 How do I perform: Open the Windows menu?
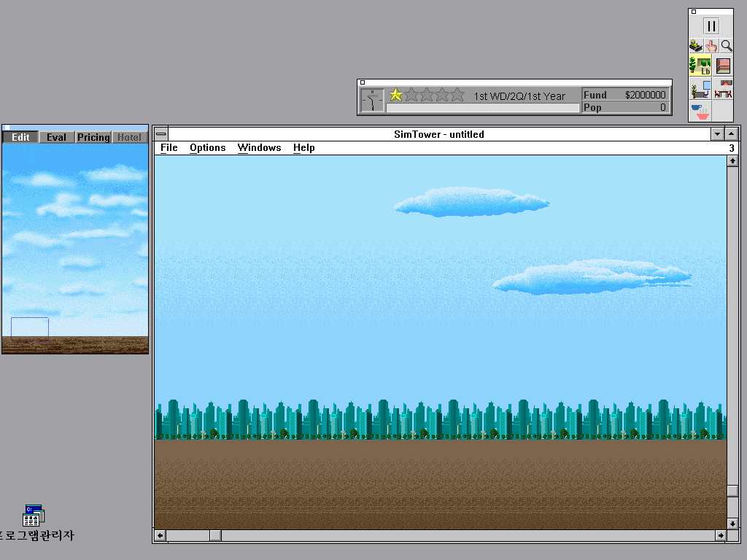tap(259, 147)
